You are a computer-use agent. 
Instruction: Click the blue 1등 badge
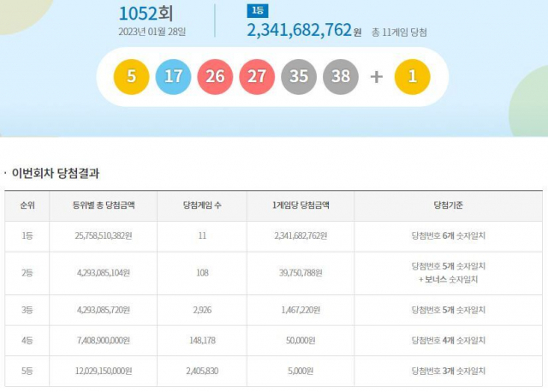tap(256, 10)
